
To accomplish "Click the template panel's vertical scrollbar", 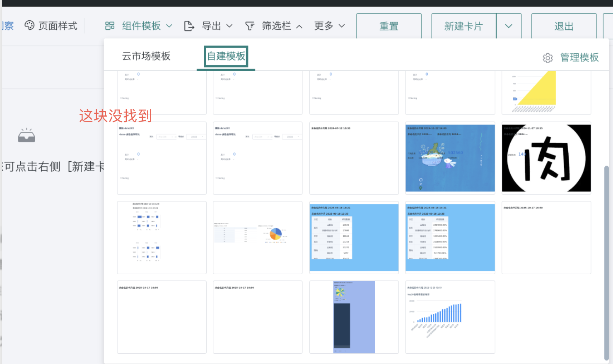I will [x=606, y=263].
